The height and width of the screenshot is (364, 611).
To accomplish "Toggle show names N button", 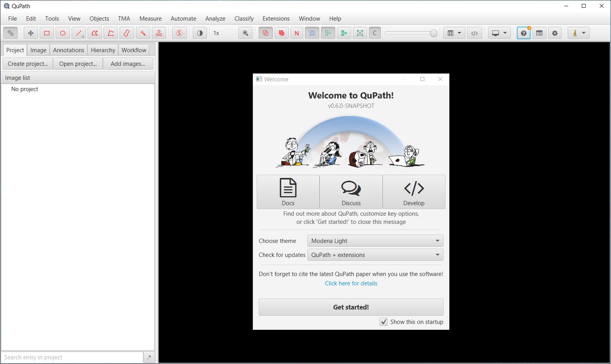I will [297, 33].
